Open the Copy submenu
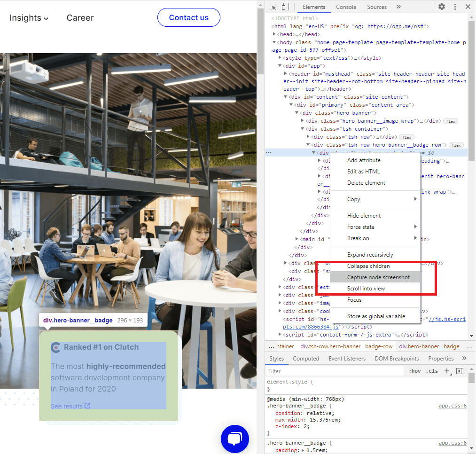 point(375,199)
